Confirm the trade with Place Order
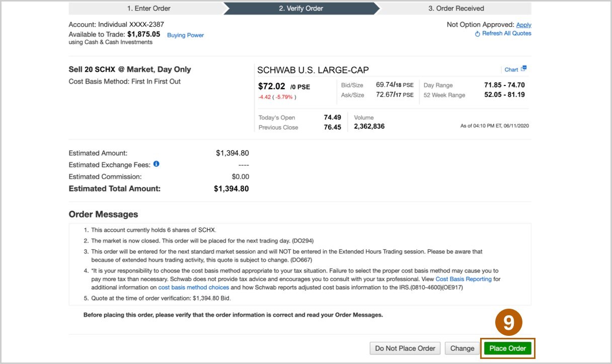Image resolution: width=612 pixels, height=364 pixels. tap(507, 348)
